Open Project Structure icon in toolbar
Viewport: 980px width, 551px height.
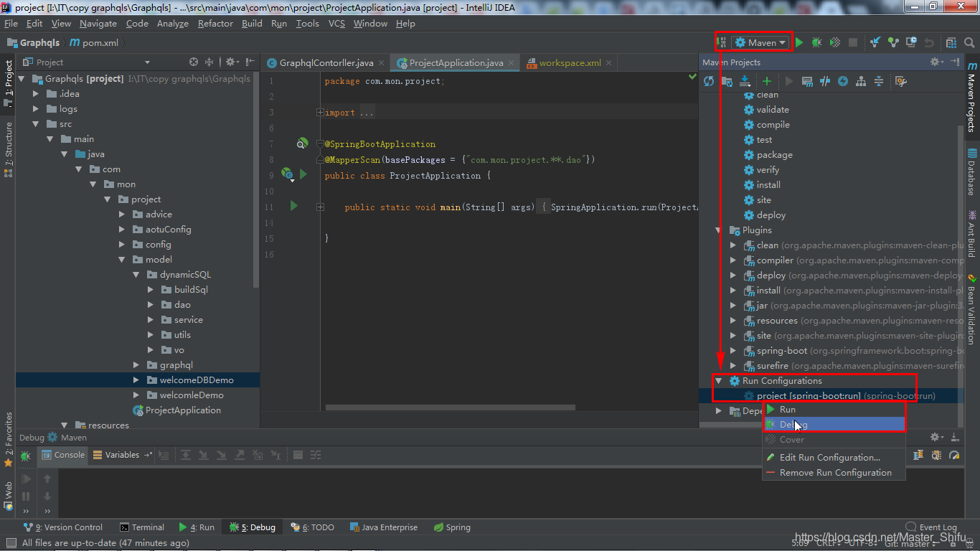click(951, 42)
